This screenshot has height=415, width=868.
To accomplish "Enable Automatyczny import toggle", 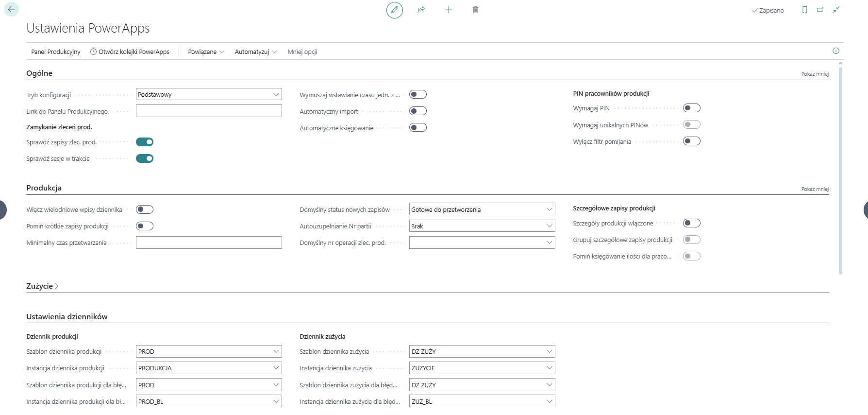I will 417,111.
